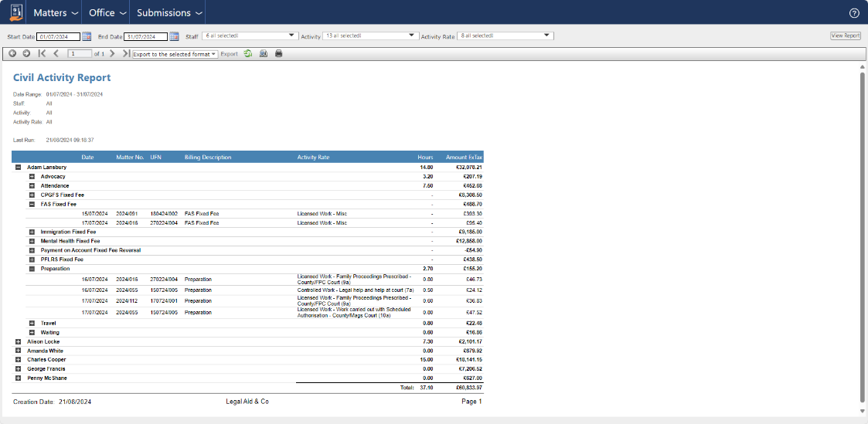The image size is (868, 424).
Task: Collapse the Adam Lansbury staff row
Action: point(18,167)
